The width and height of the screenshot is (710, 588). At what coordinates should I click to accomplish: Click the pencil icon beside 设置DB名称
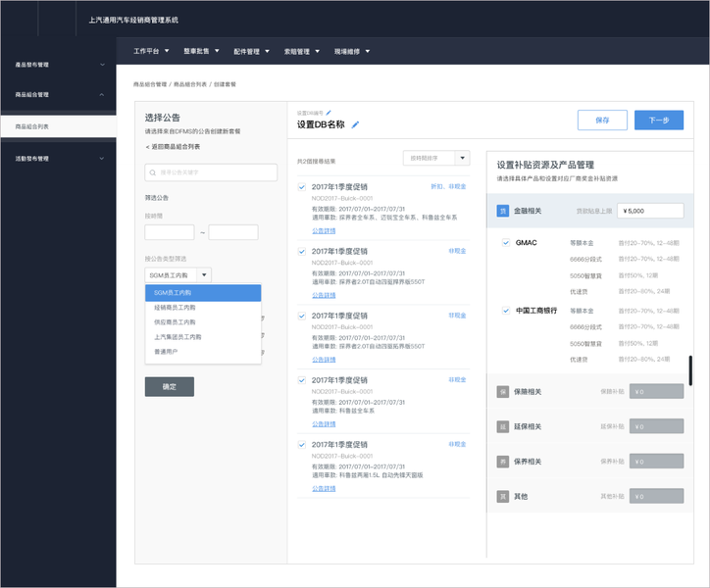(x=355, y=124)
